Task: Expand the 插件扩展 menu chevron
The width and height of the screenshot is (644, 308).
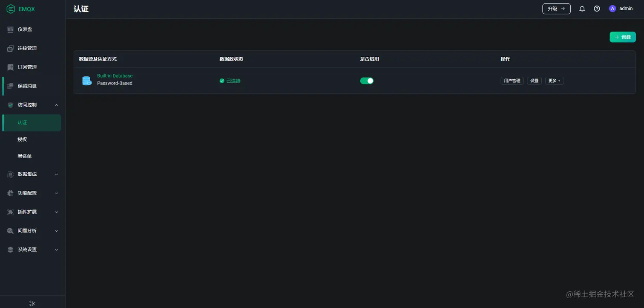Action: click(x=57, y=212)
